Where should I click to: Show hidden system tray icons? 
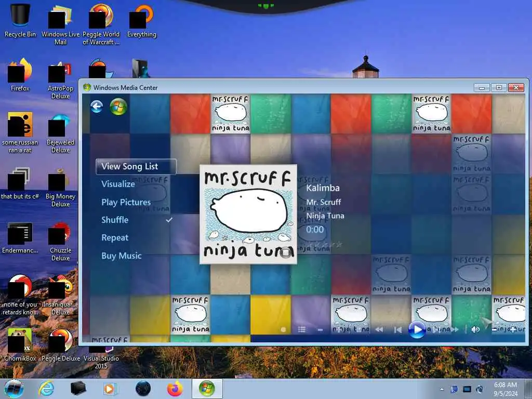(x=442, y=389)
